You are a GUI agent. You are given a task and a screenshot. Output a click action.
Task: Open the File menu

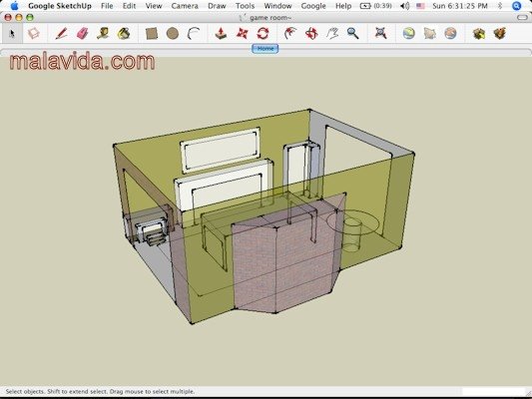107,6
